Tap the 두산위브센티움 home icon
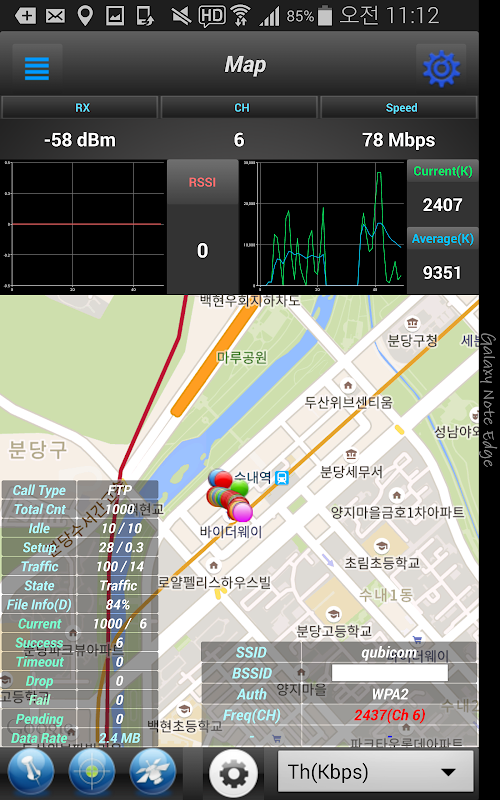The height and width of the screenshot is (800, 500). pos(348,385)
